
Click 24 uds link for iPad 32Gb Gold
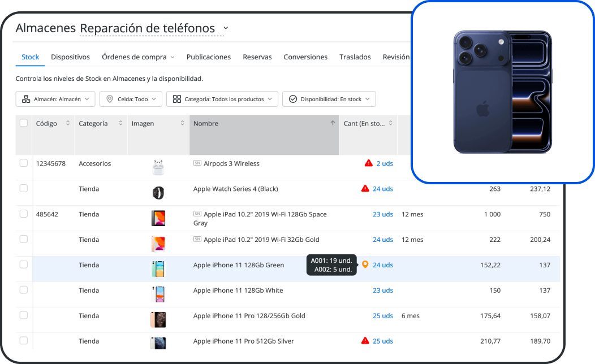click(x=382, y=240)
